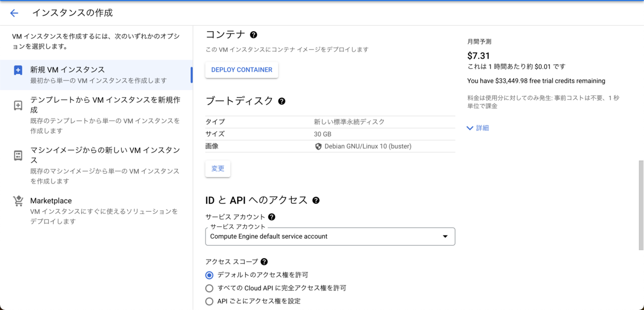The image size is (644, 310).
Task: Click the $7.31 monthly estimate
Action: (478, 55)
